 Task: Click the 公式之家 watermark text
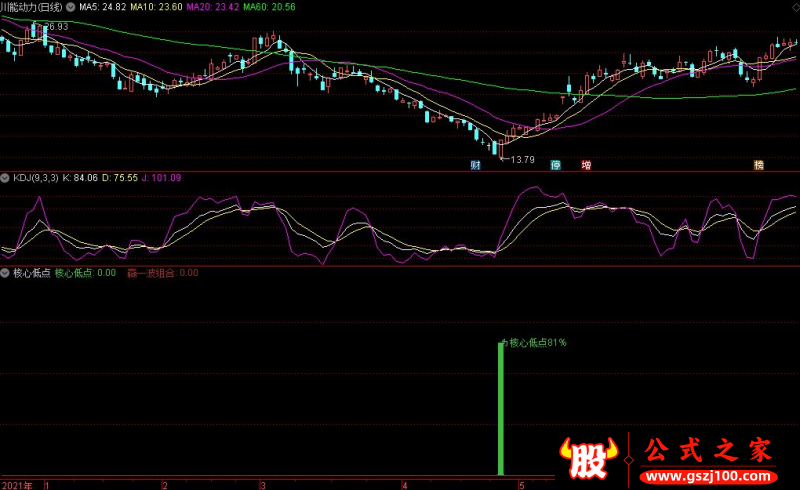click(x=708, y=450)
